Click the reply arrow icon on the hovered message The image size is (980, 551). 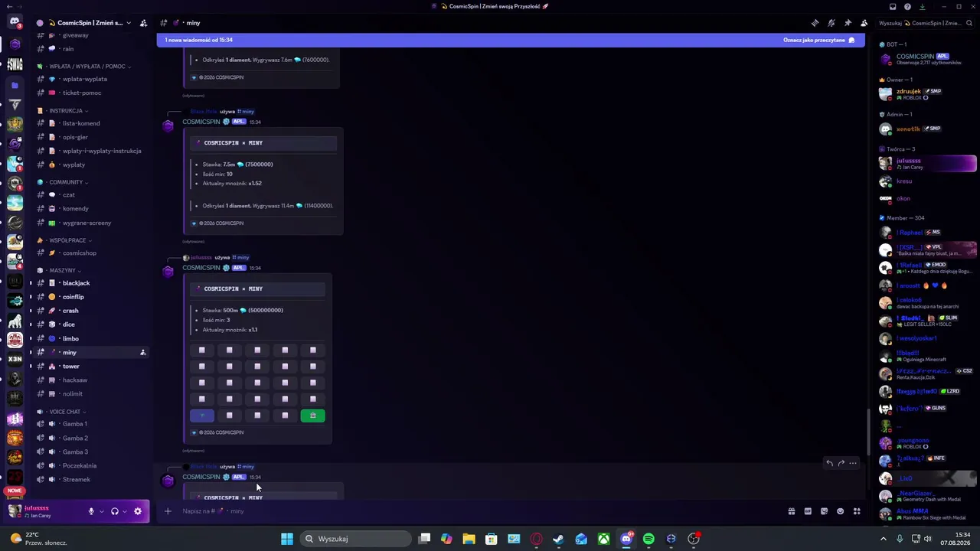click(829, 463)
